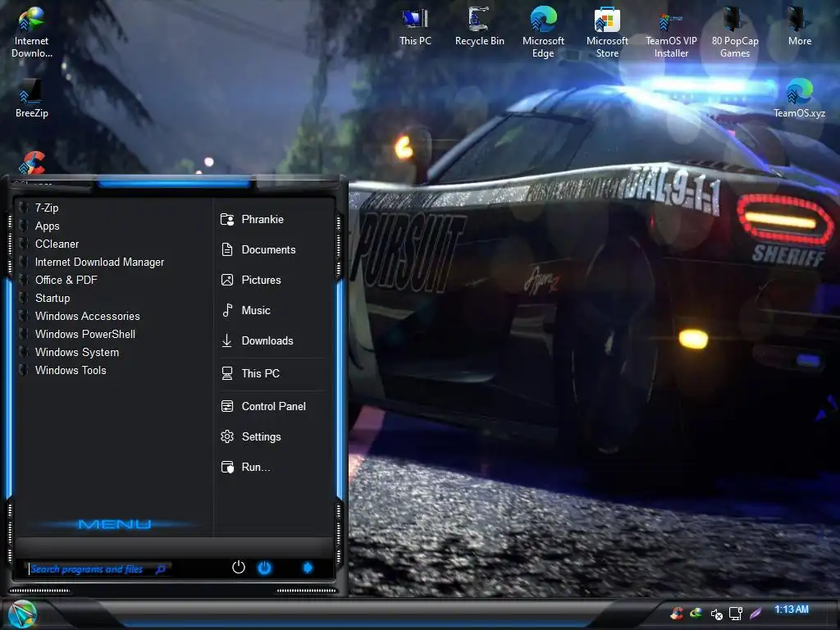Select the 80 PopCap Games icon
840x630 pixels.
[734, 32]
